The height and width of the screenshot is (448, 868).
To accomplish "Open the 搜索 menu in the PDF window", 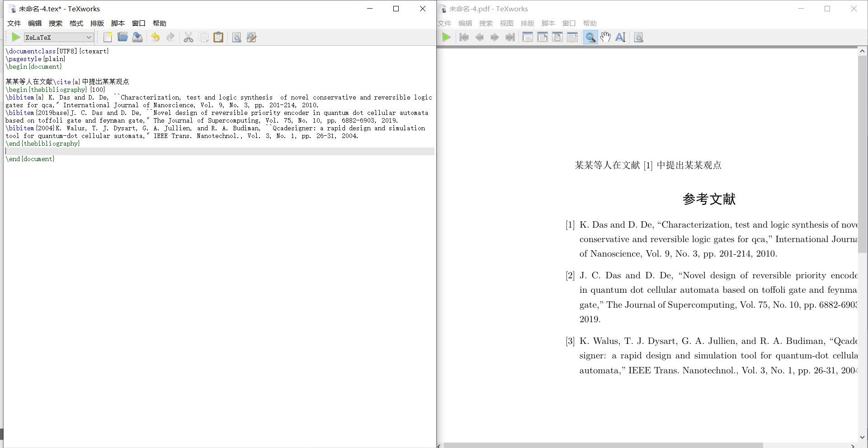I will 486,24.
